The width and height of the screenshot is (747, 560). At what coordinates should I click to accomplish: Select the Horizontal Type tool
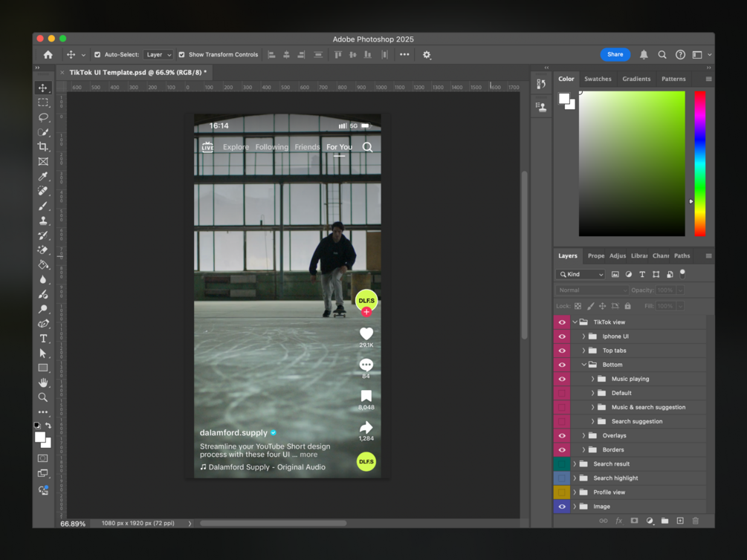click(43, 339)
